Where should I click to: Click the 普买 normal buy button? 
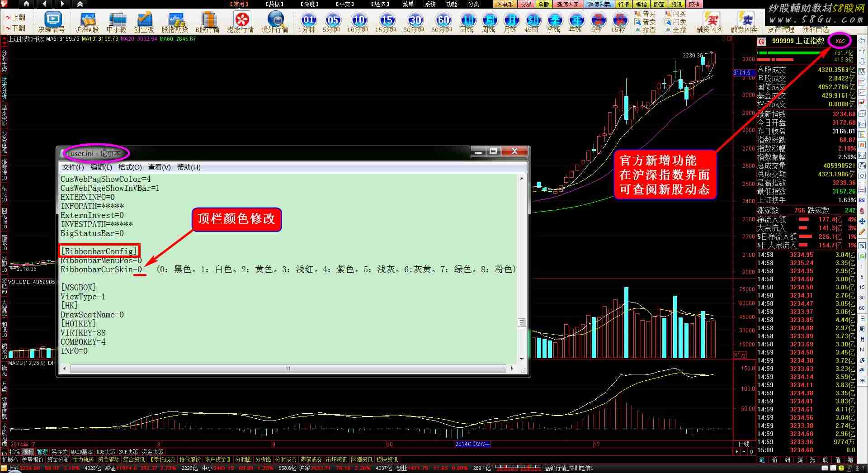645,14
